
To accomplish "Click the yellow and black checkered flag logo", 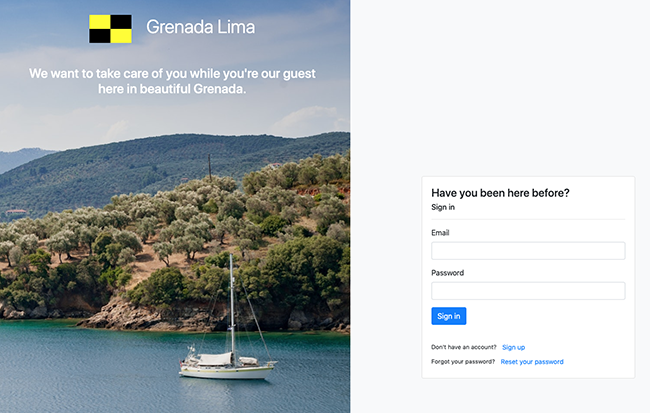I will (110, 29).
